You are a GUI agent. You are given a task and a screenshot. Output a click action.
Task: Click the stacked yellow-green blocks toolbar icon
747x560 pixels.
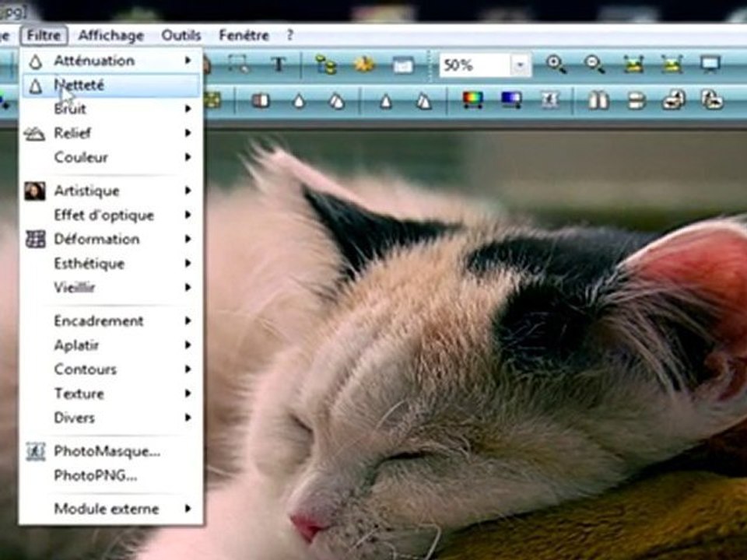(x=326, y=64)
